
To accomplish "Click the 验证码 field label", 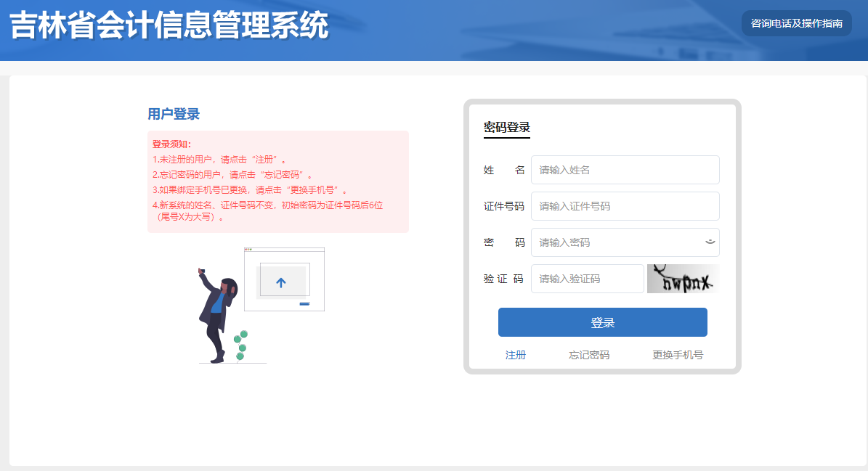I will pos(503,279).
